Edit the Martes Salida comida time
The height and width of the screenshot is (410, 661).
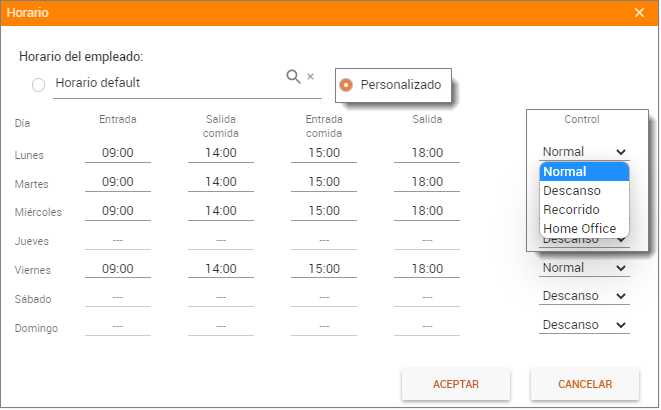point(220,182)
